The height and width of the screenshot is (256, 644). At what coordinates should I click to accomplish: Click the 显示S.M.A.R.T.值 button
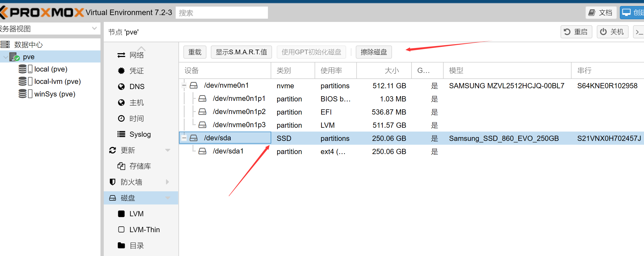point(241,52)
